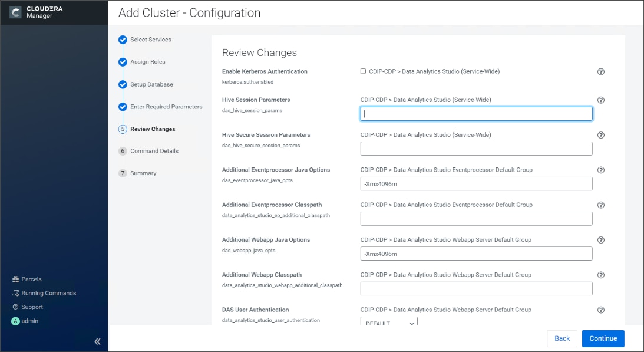Click the Support question icon

[x=15, y=307]
